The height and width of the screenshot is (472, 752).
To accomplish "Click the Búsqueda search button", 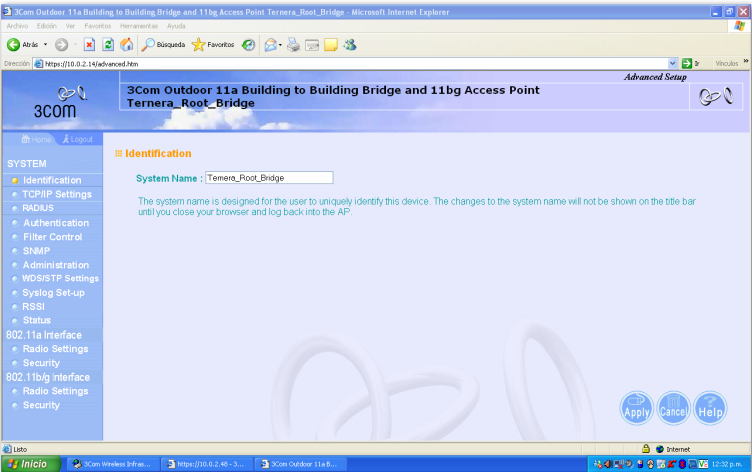I will [163, 44].
